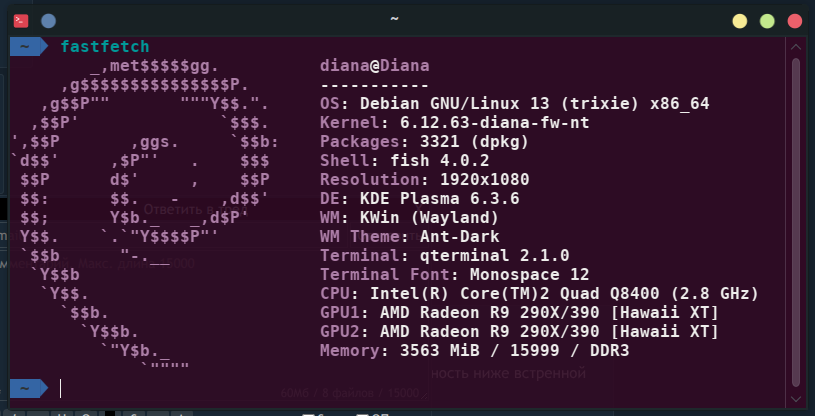Click the Terminal value 'qterminal 2.1.0'
Viewport: 815px width, 416px height.
[x=494, y=255]
